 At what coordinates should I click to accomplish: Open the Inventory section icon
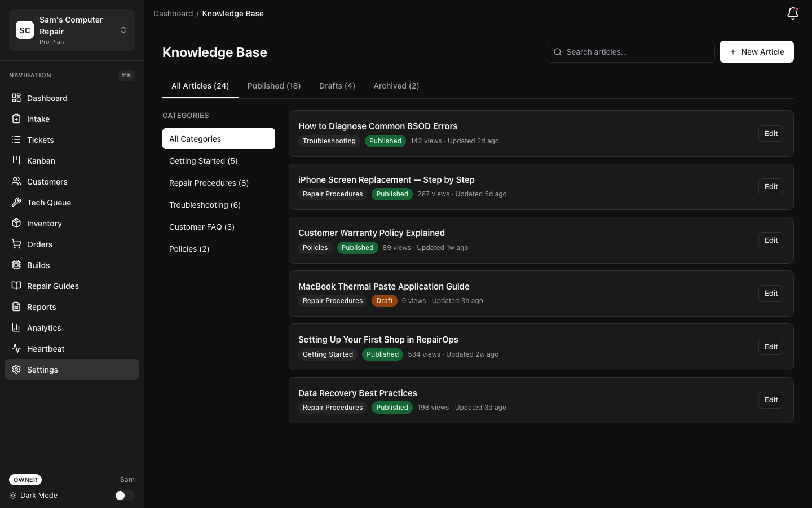pos(16,223)
